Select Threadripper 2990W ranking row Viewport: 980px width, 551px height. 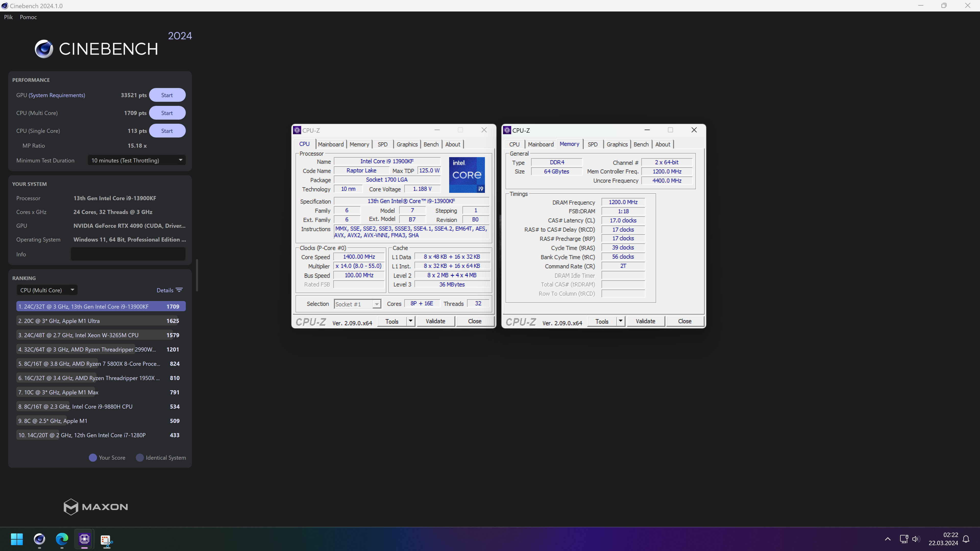(101, 349)
